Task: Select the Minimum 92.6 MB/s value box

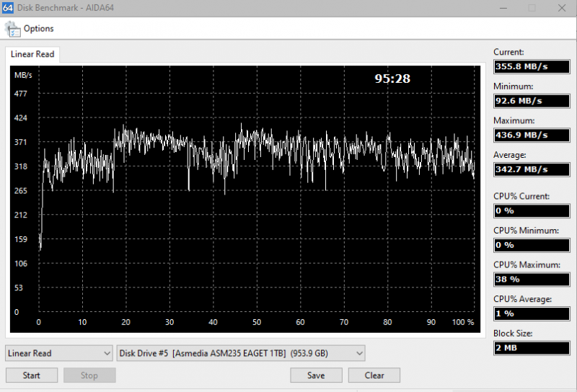Action: pyautogui.click(x=531, y=101)
